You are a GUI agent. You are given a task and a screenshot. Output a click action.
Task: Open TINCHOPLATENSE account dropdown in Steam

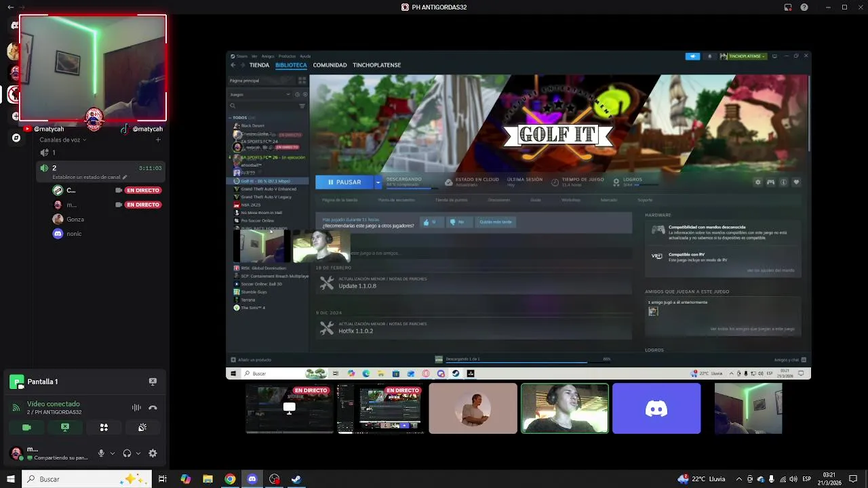pyautogui.click(x=743, y=56)
